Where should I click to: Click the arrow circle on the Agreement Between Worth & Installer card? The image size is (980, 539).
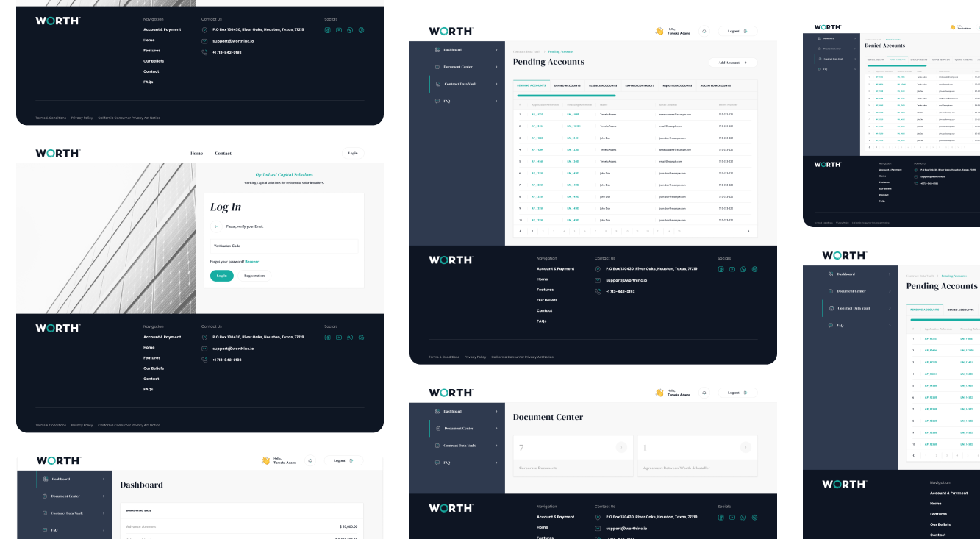(745, 447)
